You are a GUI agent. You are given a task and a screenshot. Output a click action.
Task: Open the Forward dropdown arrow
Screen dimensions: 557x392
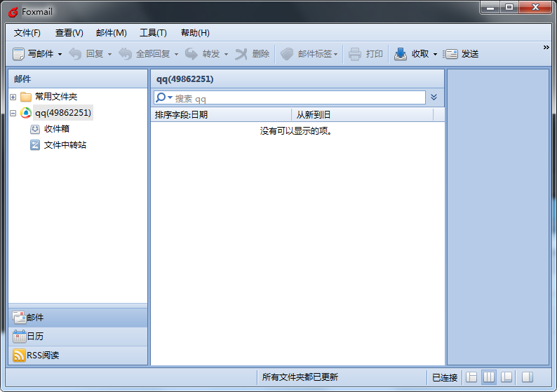coord(226,54)
